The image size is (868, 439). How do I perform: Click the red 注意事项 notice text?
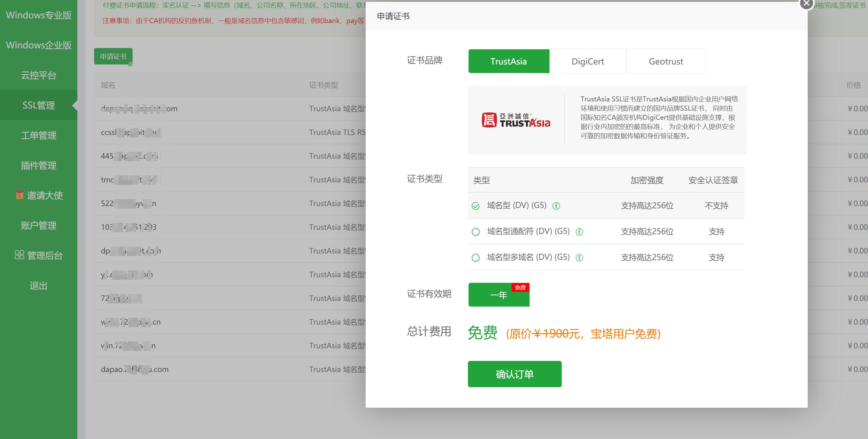[x=234, y=21]
